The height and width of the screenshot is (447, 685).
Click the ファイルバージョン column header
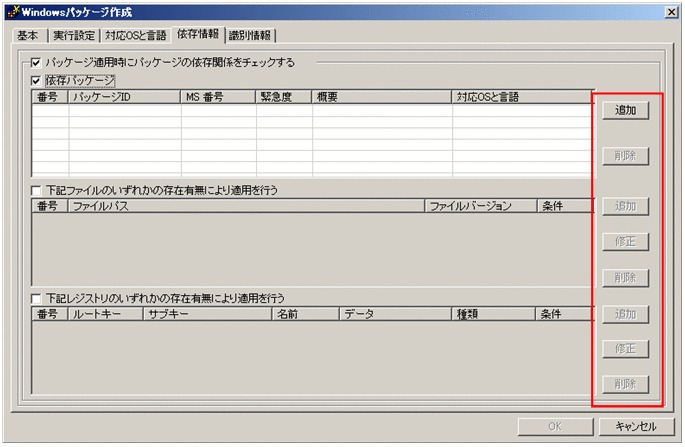tap(481, 206)
